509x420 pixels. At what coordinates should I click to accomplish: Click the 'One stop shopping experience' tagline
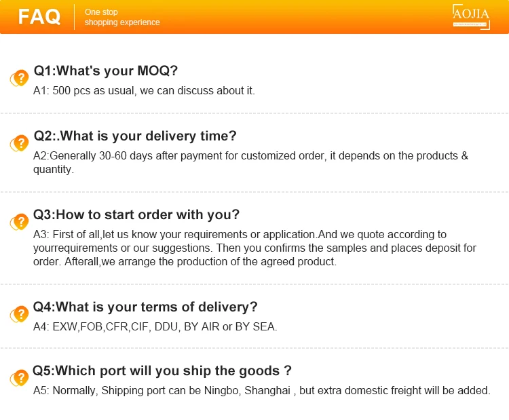pos(122,18)
